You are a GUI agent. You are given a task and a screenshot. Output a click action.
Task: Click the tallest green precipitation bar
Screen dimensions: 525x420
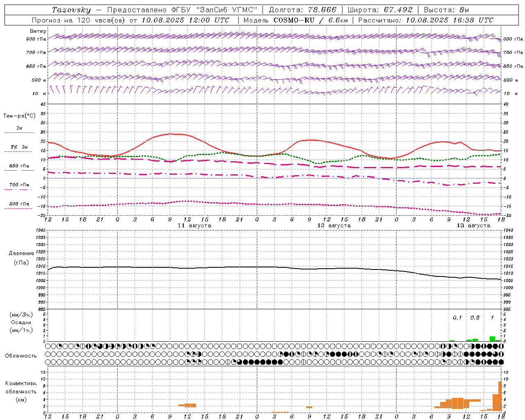tap(492, 339)
